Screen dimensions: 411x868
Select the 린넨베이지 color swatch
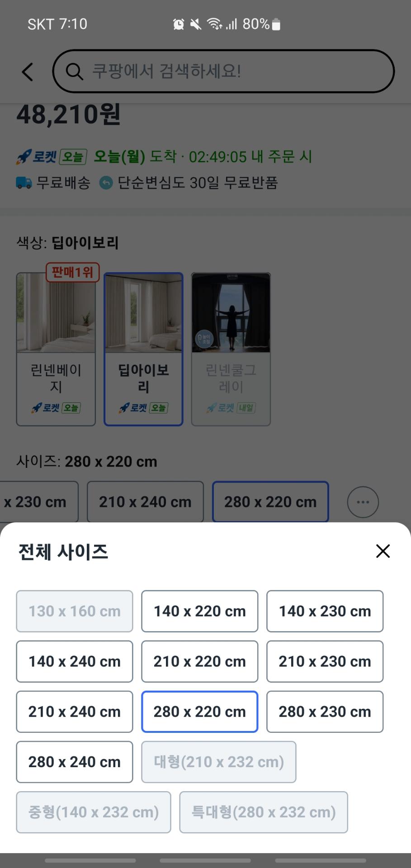pyautogui.click(x=56, y=349)
